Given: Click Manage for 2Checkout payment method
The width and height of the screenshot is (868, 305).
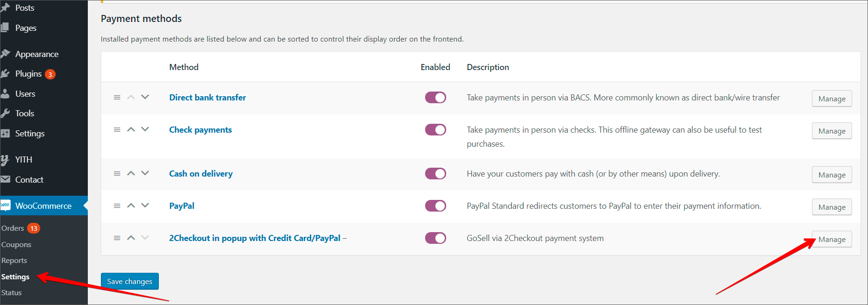Looking at the screenshot, I should 832,240.
